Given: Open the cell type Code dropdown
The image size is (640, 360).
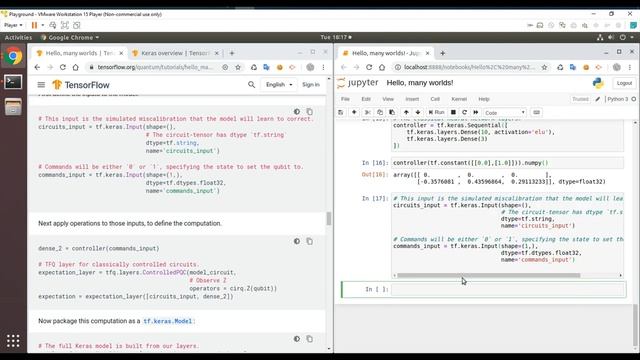Looking at the screenshot, I should tap(505, 113).
